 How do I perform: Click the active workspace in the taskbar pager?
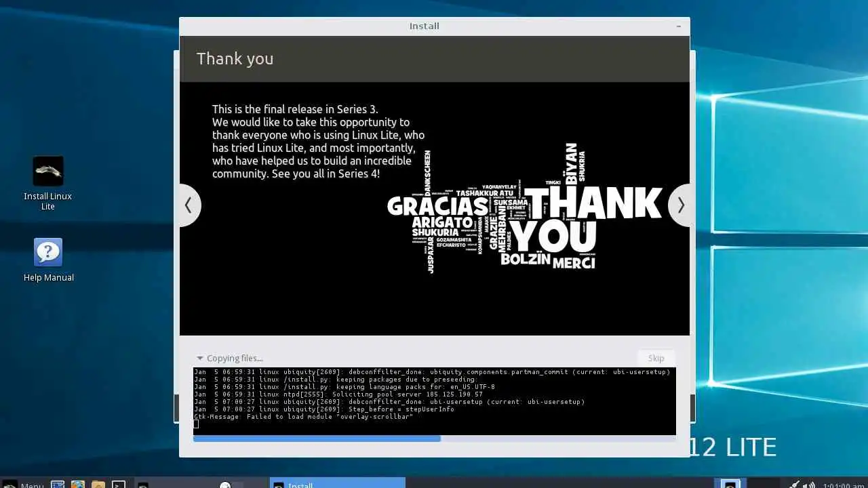pyautogui.click(x=730, y=483)
